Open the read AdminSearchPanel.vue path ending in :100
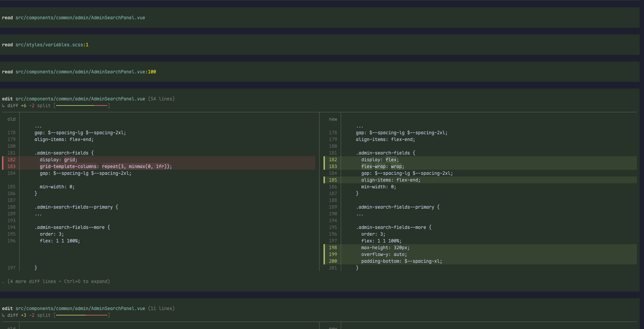Screen dimensions: 644x329 [x=86, y=72]
